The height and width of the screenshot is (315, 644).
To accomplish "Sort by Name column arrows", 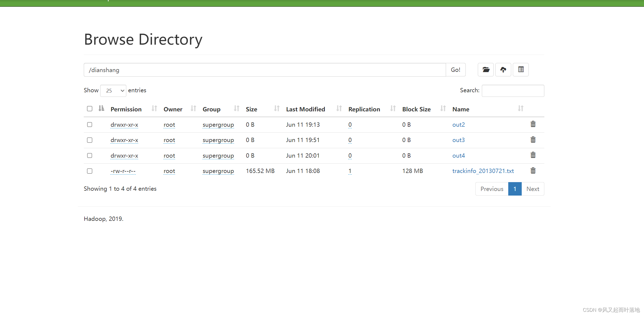I will 520,108.
